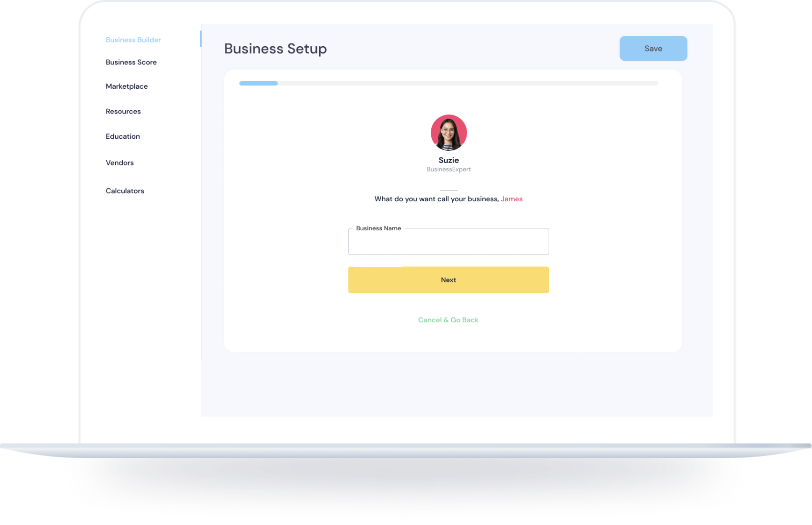The width and height of the screenshot is (812, 525).
Task: Click the red James name in the question
Action: [511, 199]
